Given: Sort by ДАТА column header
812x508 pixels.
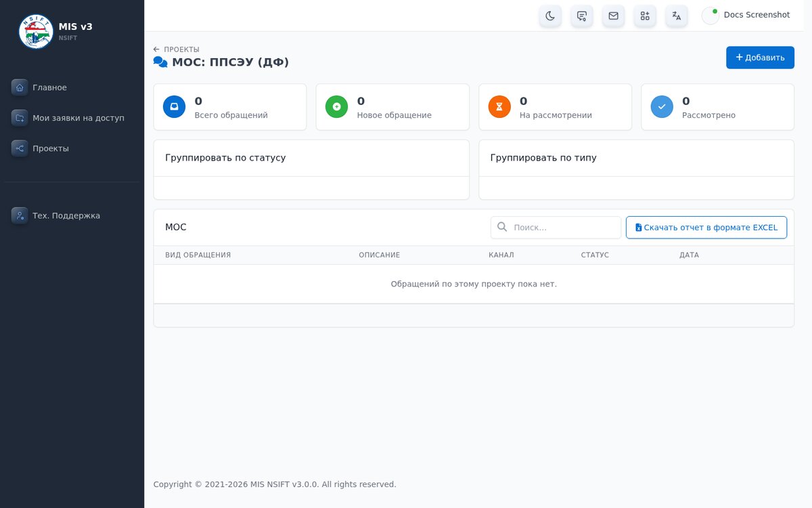Looking at the screenshot, I should 689,255.
